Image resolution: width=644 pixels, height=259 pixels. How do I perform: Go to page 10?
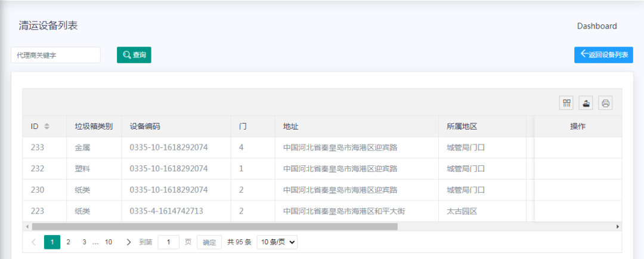pyautogui.click(x=109, y=242)
